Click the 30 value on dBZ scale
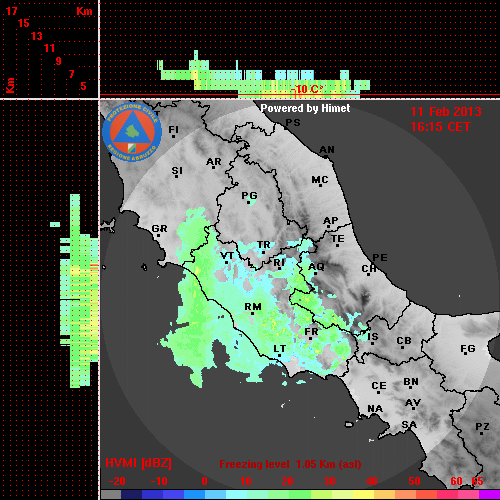500x500 pixels. [329, 481]
